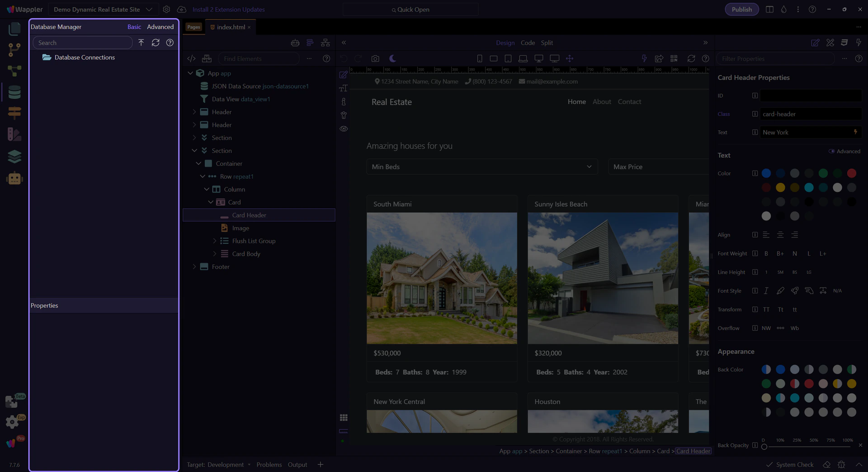The width and height of the screenshot is (868, 472).
Task: Click the Publish button
Action: [x=741, y=10]
